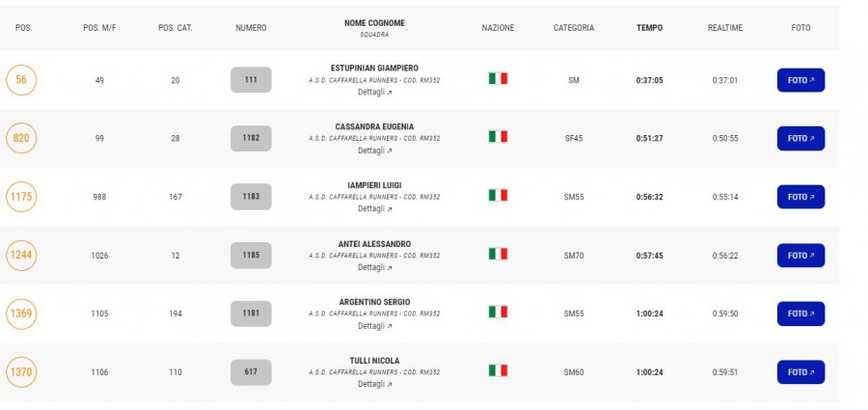
Task: View Dettagli for Estupinian Giampiero
Action: 375,93
